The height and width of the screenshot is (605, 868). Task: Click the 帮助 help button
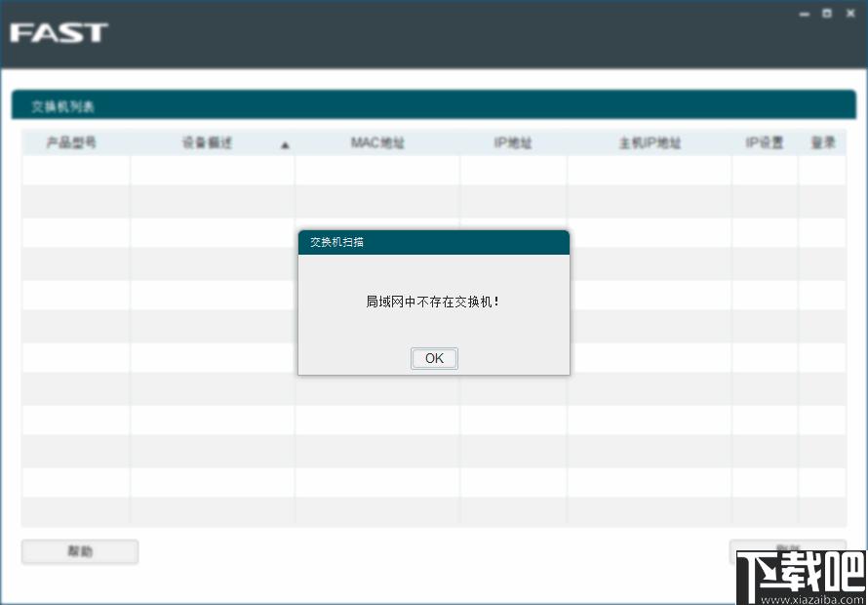pos(80,551)
